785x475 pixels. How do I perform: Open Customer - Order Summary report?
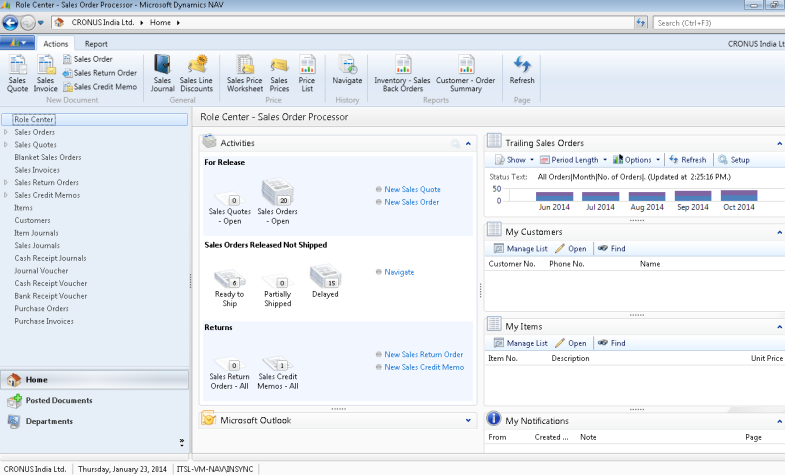(x=466, y=74)
